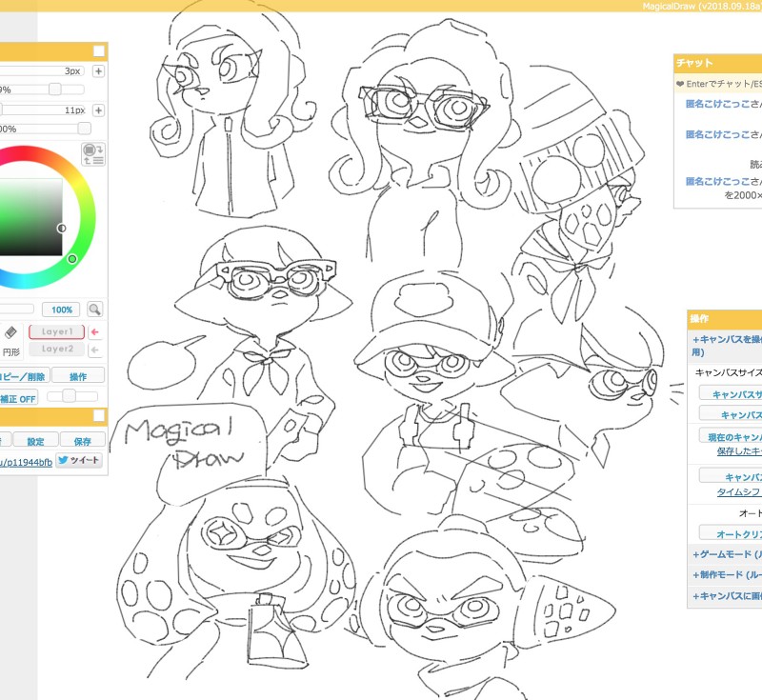The width and height of the screenshot is (762, 700).
Task: Expand the +制作モード section
Action: pyautogui.click(x=727, y=575)
